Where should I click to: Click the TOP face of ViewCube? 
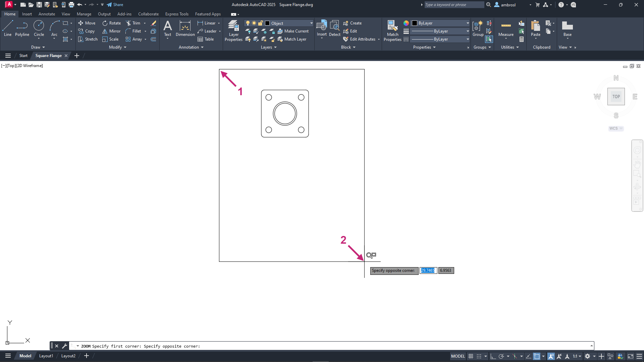click(x=616, y=97)
